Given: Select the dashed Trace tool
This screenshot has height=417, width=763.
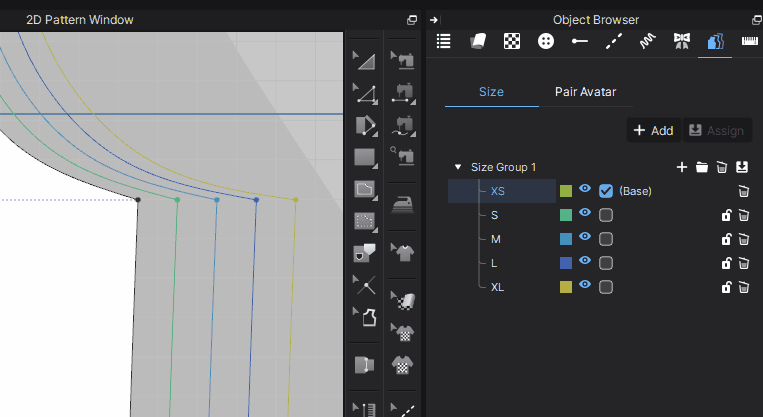Looking at the screenshot, I should pos(365,222).
